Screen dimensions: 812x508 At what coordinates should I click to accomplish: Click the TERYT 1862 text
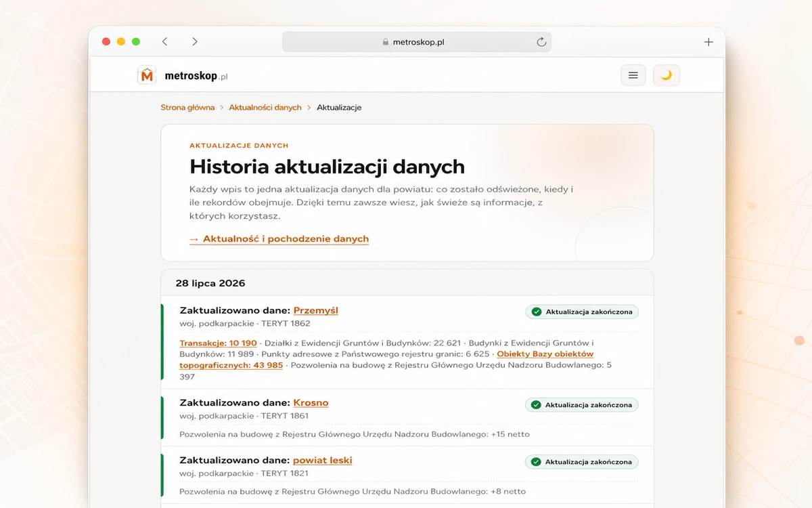pyautogui.click(x=286, y=324)
